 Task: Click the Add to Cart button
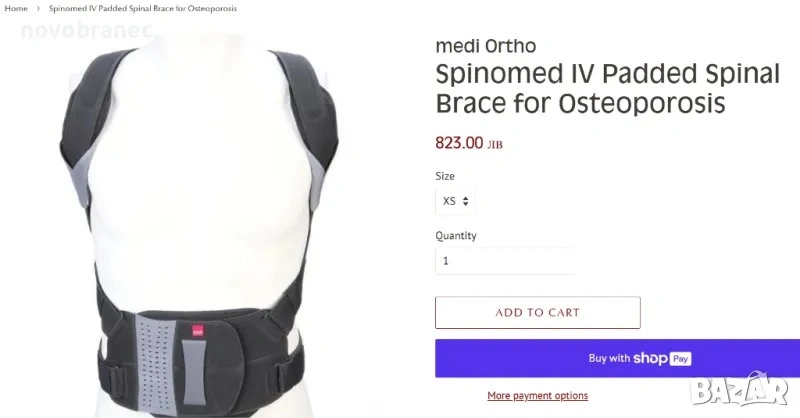[538, 312]
